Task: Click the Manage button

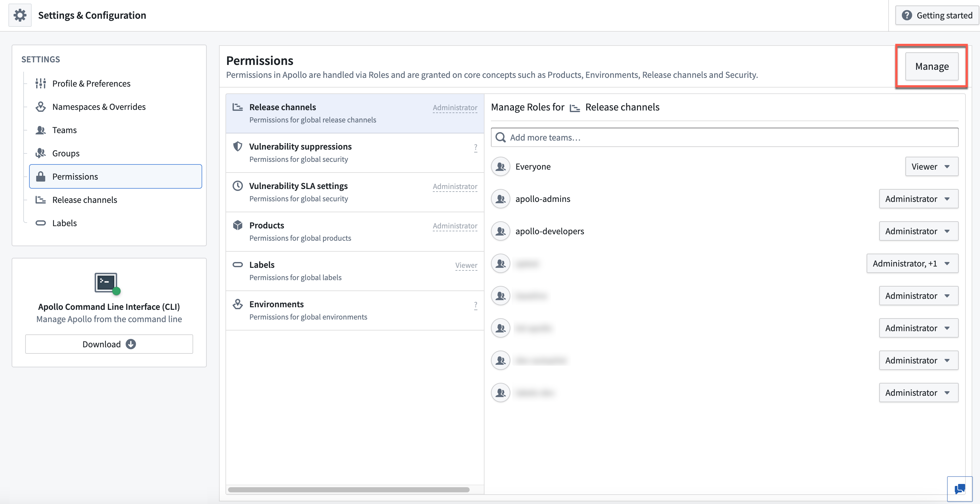Action: (932, 66)
